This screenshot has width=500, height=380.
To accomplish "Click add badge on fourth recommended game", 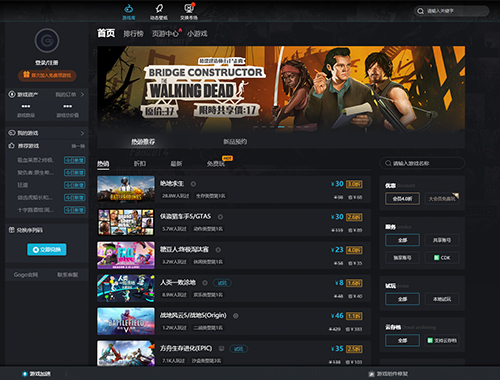I will pos(75,198).
